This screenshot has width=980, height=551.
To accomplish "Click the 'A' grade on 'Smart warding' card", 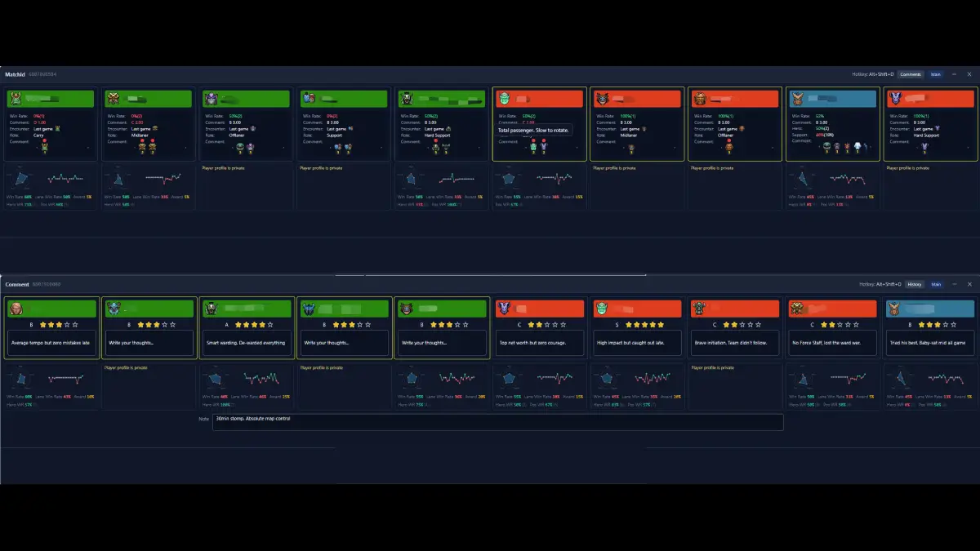I will tap(225, 324).
